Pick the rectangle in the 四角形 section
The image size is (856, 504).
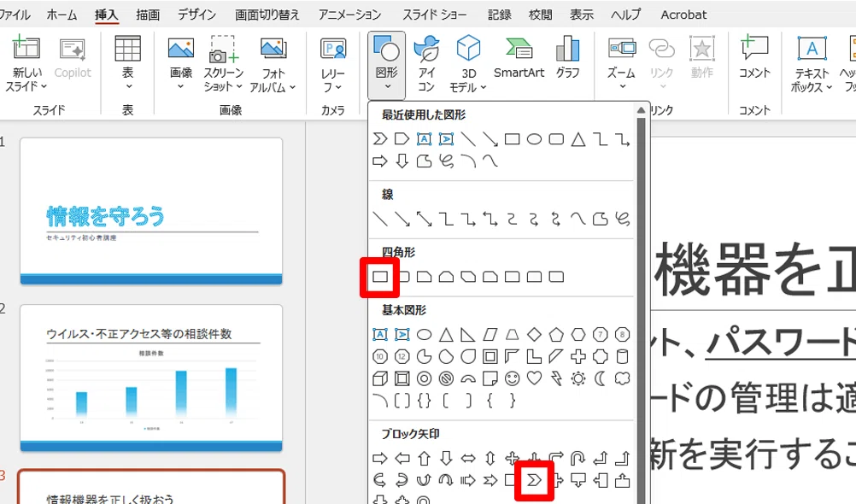pyautogui.click(x=380, y=277)
